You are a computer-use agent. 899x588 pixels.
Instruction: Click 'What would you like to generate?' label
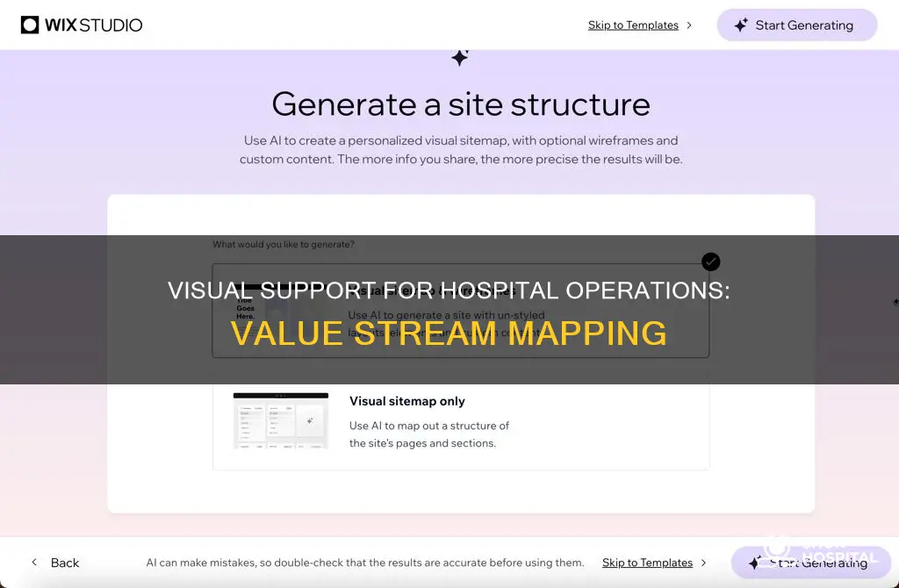point(284,244)
